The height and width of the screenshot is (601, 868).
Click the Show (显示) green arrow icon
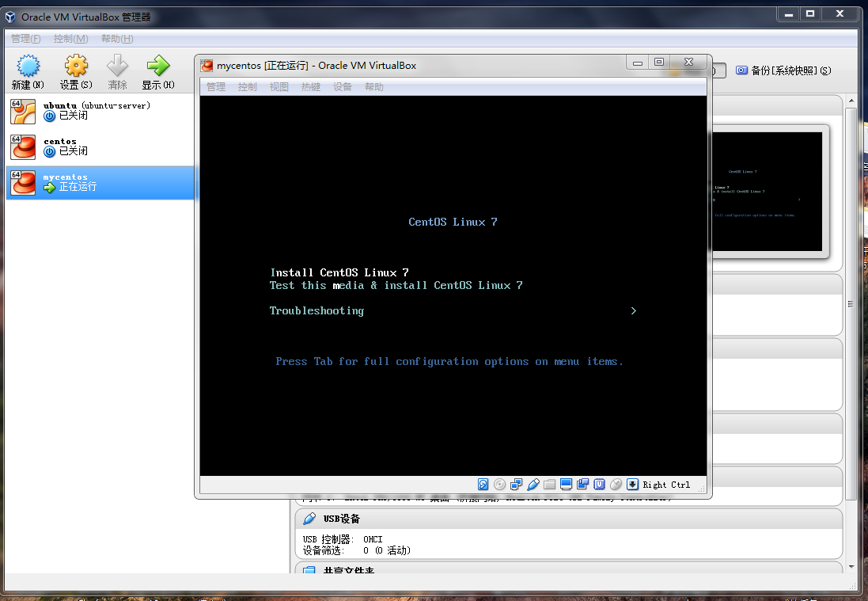158,66
